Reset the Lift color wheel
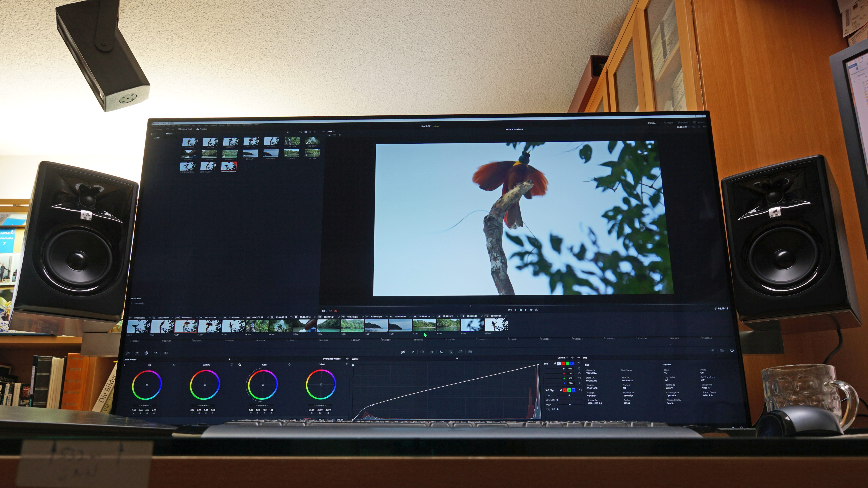Screen dimensions: 868x488 click(174, 365)
